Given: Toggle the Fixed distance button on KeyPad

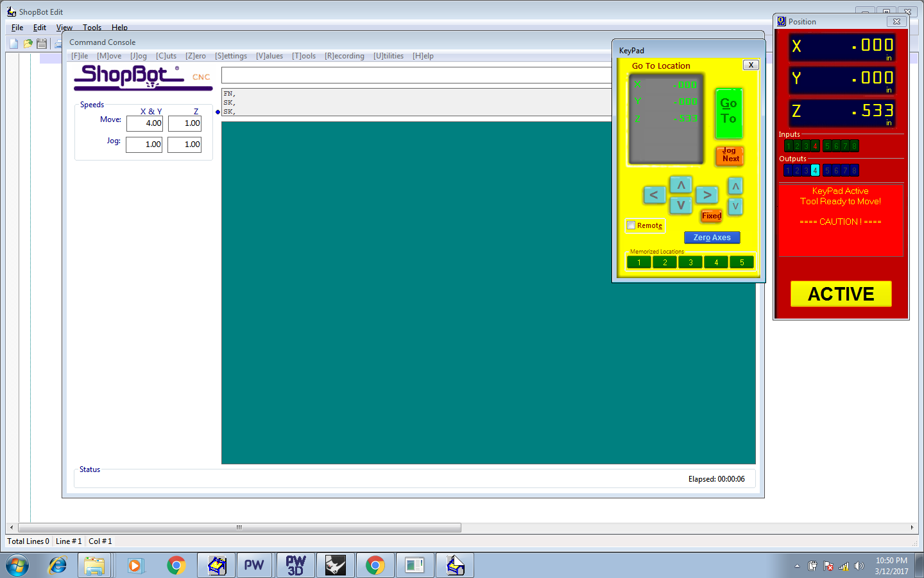Looking at the screenshot, I should (x=712, y=216).
